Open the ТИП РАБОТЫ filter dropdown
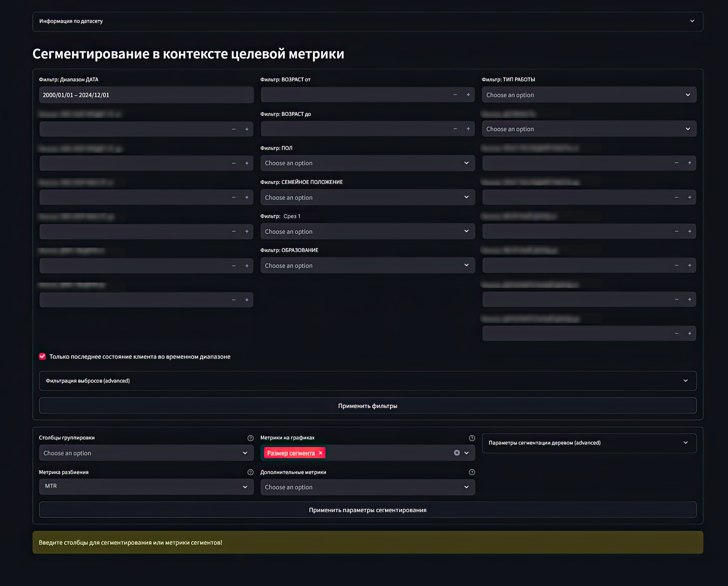 588,95
